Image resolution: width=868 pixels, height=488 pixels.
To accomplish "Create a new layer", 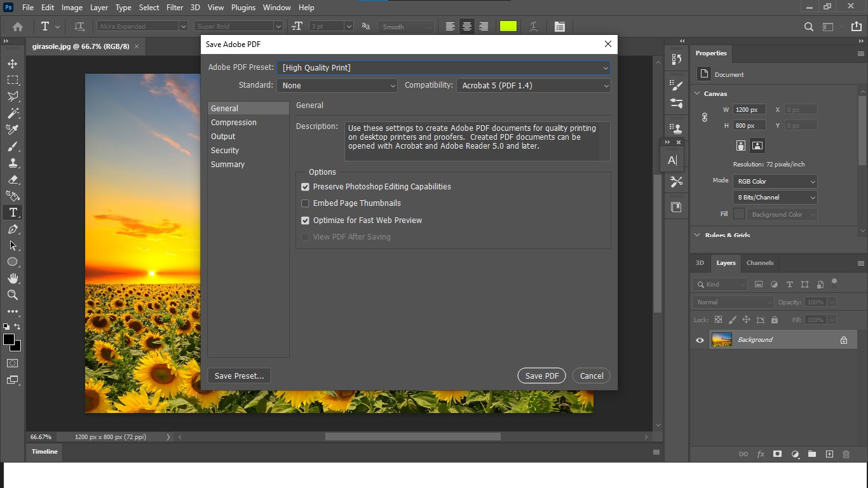I will coord(829,454).
